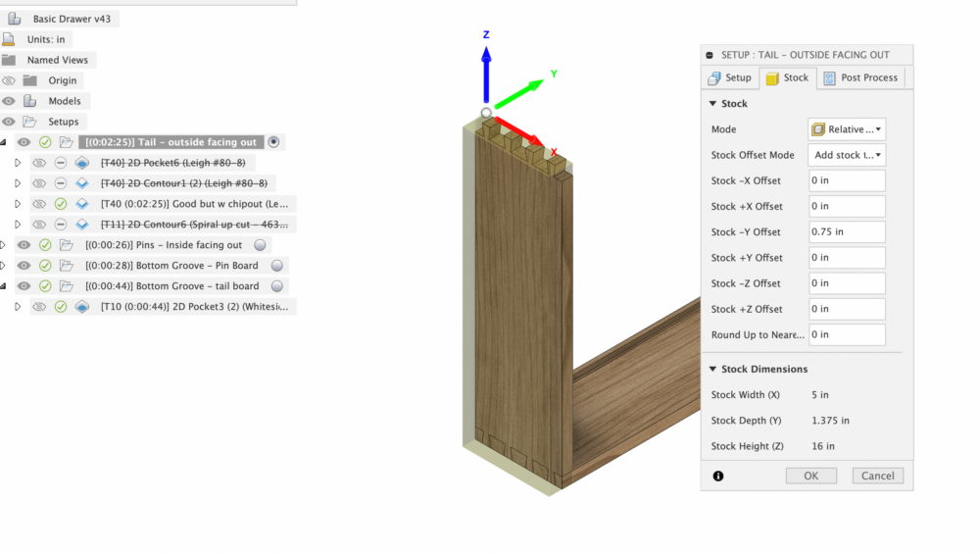This screenshot has height=554, width=980.
Task: Click the green checkmark on Pins setup
Action: (x=45, y=245)
